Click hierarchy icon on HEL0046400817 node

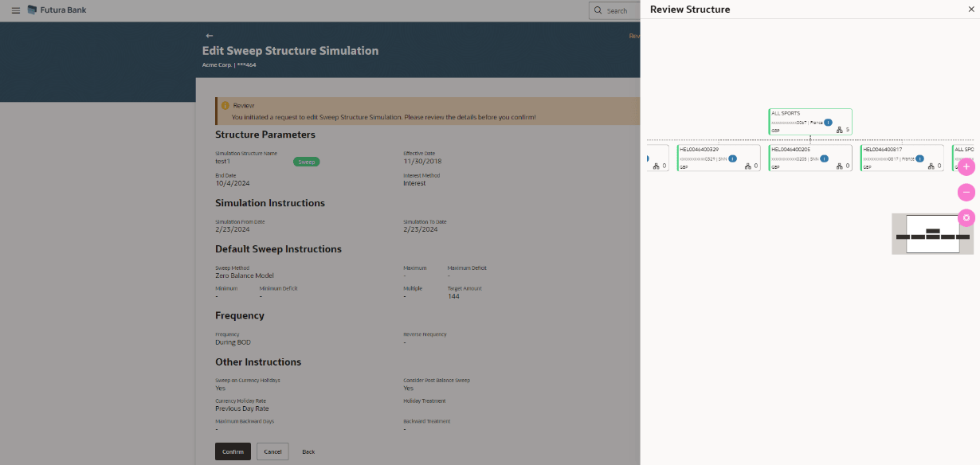(931, 166)
